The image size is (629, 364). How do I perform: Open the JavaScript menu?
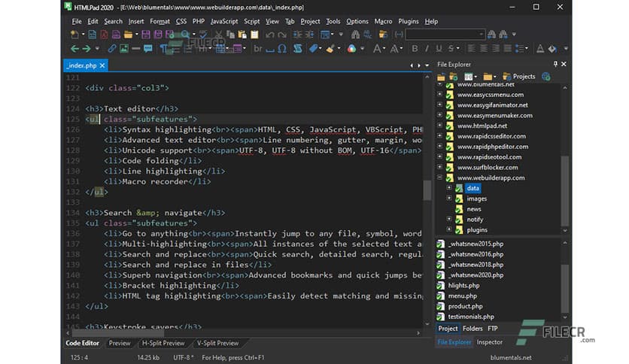[x=224, y=21]
